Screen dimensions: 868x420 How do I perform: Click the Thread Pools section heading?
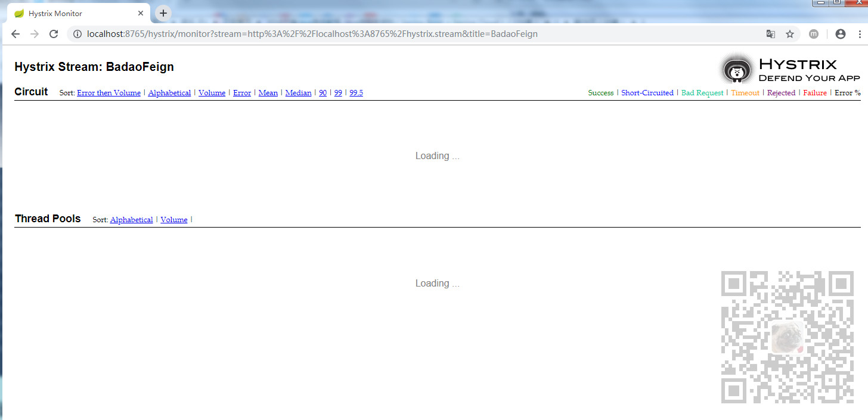48,219
